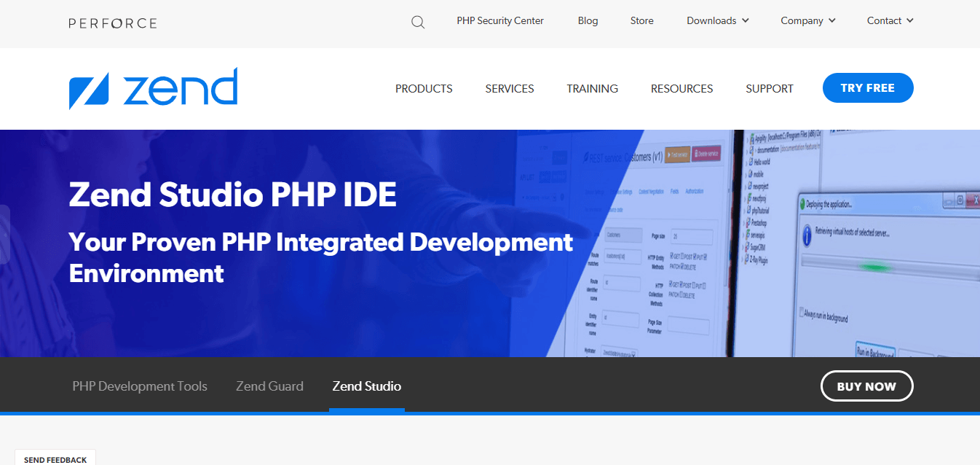The height and width of the screenshot is (465, 980).
Task: Click the Zend logo
Action: point(153,88)
